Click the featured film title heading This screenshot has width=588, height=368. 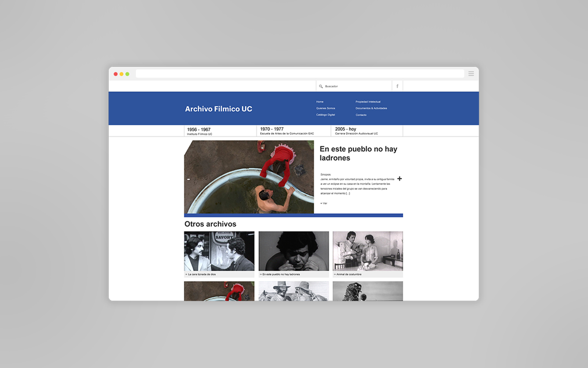358,153
